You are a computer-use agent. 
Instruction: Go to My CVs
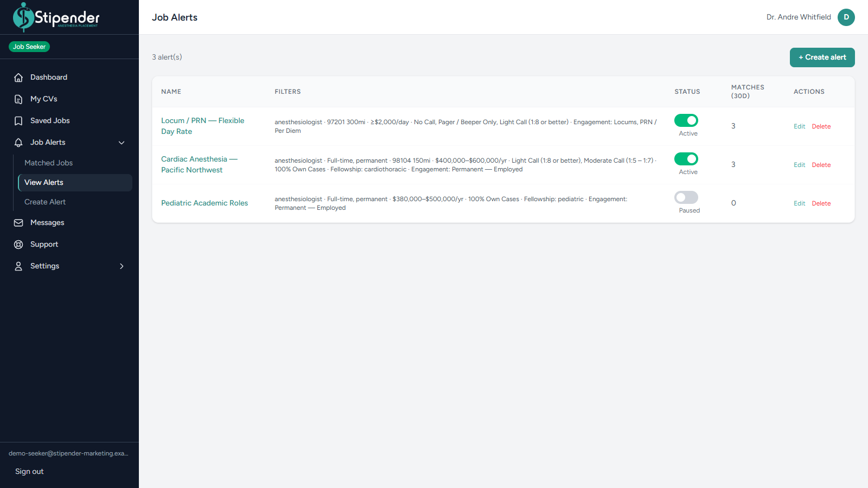pyautogui.click(x=69, y=99)
